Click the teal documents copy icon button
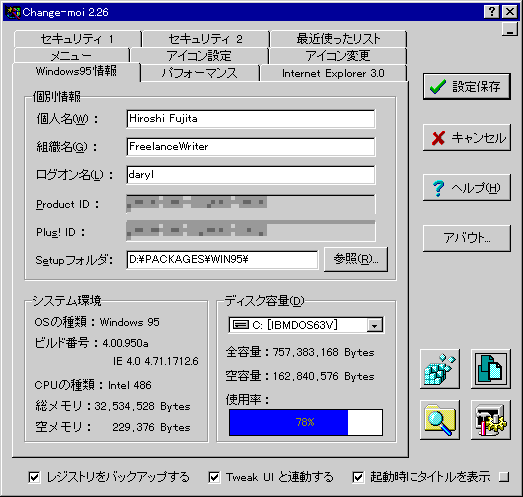 (491, 369)
